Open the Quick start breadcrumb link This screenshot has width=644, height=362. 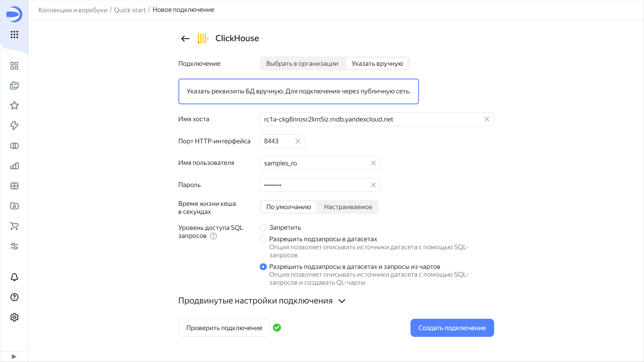click(130, 10)
